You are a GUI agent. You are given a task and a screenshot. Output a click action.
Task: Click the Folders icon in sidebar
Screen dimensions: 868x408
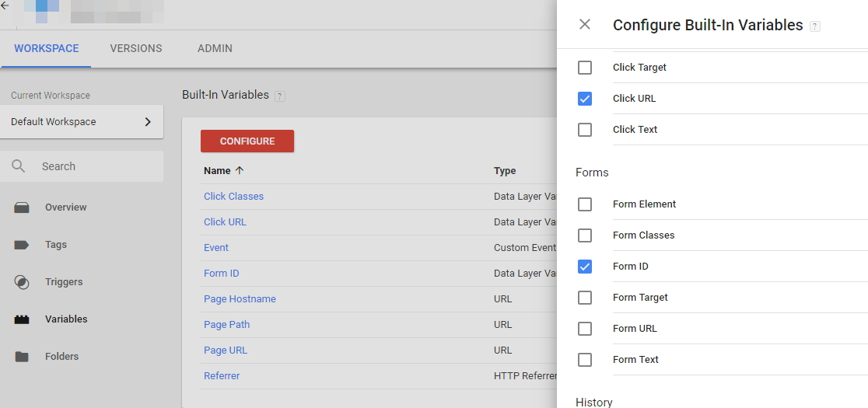pyautogui.click(x=22, y=357)
